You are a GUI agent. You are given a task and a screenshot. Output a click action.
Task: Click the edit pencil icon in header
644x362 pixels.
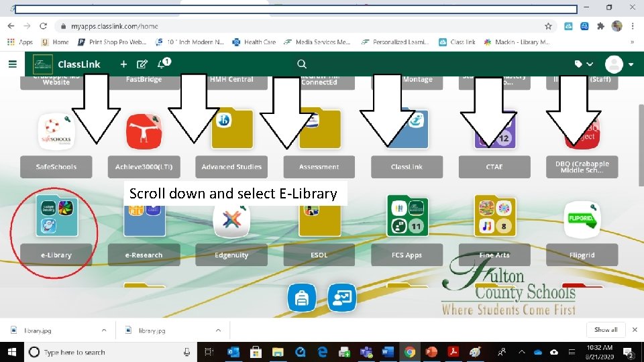pyautogui.click(x=142, y=64)
